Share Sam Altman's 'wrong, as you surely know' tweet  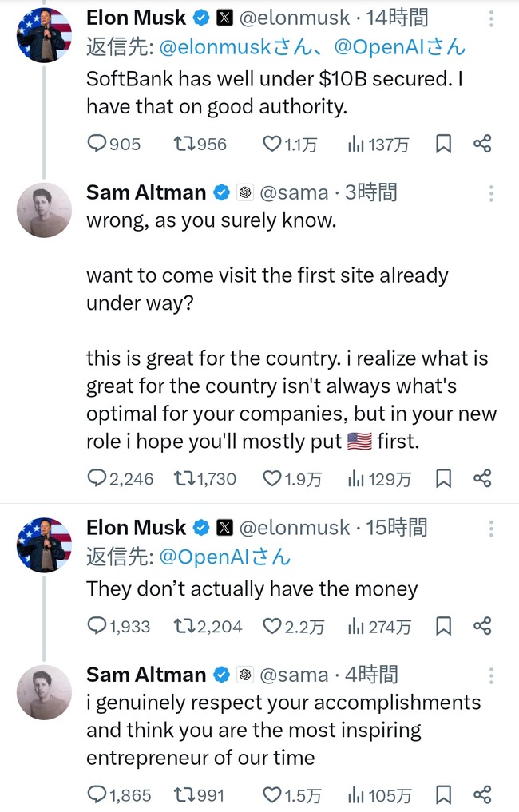pyautogui.click(x=482, y=478)
